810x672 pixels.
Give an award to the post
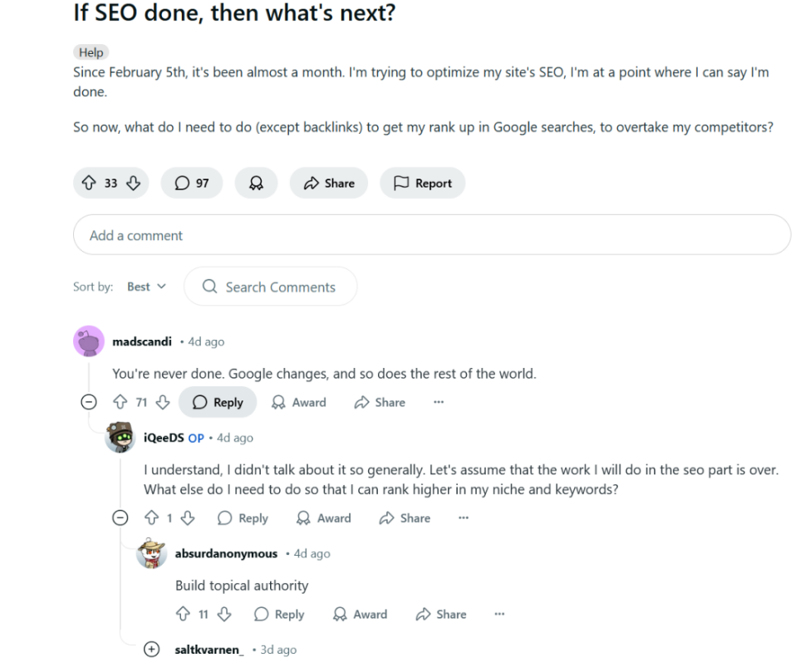pyautogui.click(x=256, y=183)
